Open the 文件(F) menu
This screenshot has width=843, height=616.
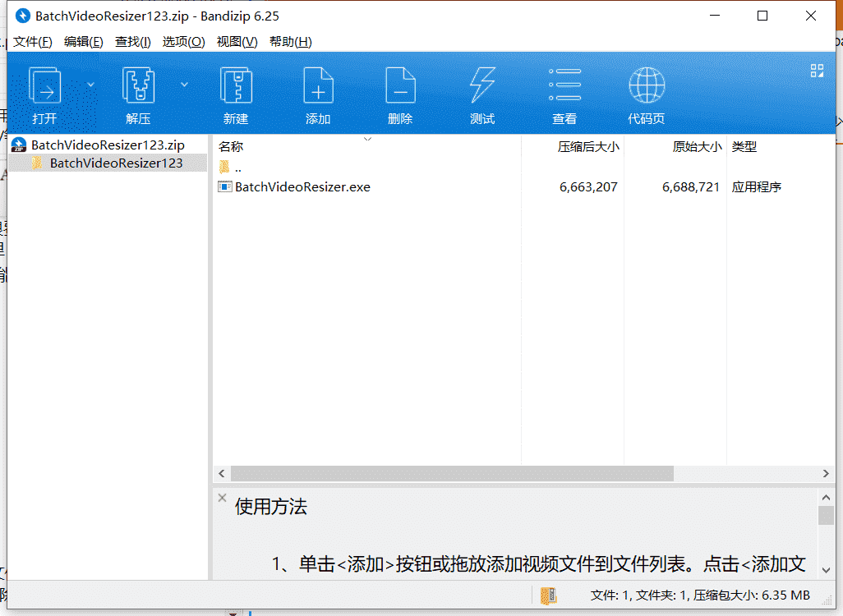(32, 42)
